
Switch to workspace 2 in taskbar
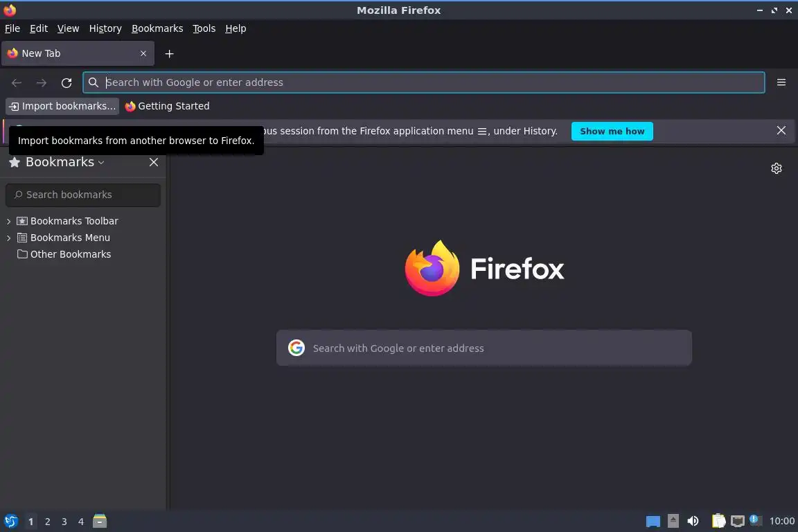47,522
